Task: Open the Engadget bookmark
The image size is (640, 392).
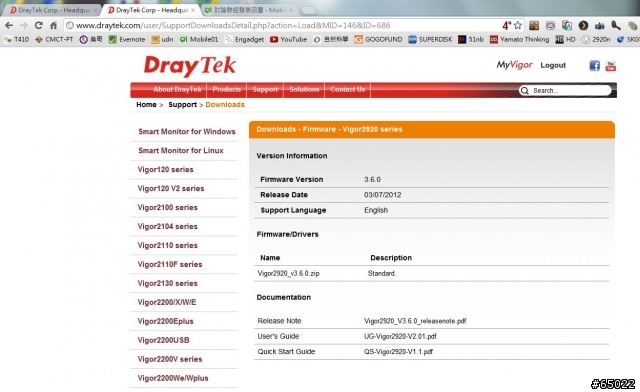Action: [244, 39]
